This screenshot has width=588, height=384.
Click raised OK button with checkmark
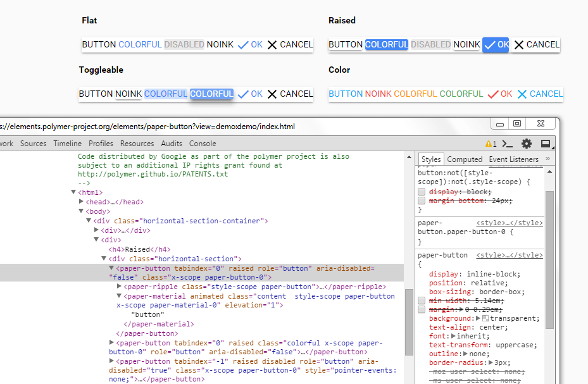(496, 44)
